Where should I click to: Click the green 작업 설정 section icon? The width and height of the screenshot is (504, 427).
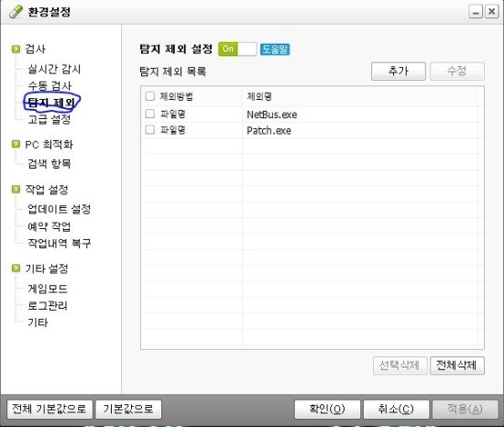[16, 190]
